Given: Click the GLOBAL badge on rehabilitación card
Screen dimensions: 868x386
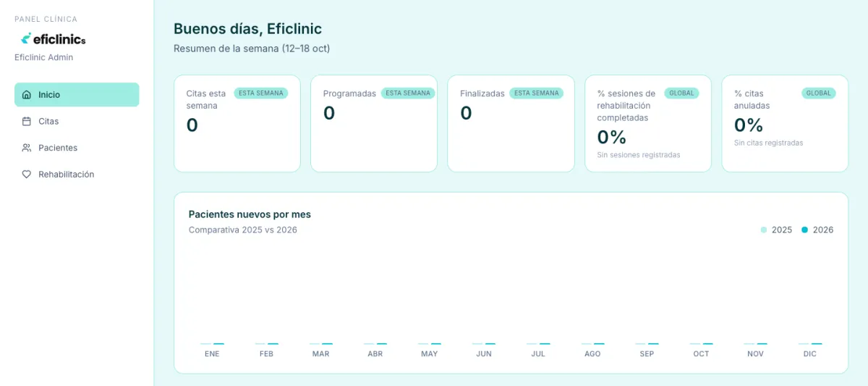Looking at the screenshot, I should tap(681, 93).
